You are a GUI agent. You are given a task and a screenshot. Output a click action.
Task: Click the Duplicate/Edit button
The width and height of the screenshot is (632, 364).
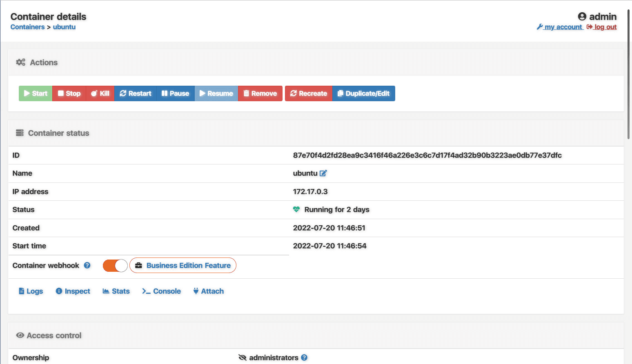tap(364, 93)
